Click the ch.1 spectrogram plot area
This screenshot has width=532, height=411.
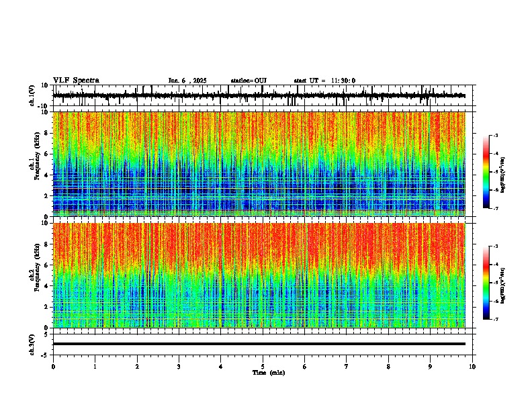pos(259,164)
